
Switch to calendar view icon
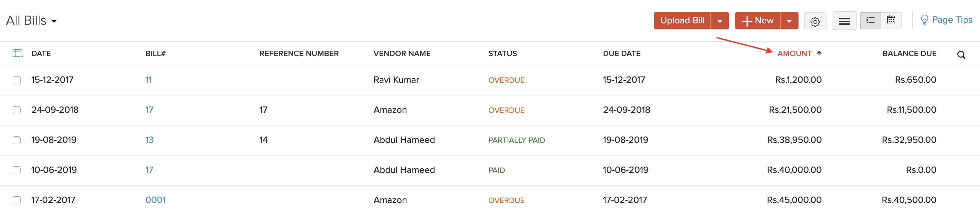(891, 21)
